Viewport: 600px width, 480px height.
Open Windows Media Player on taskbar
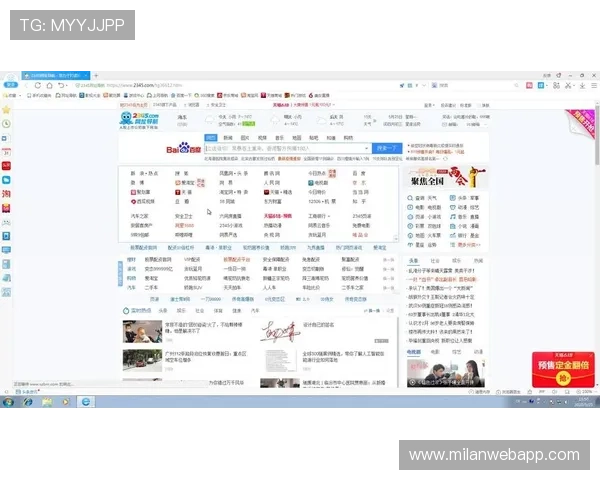(66, 402)
